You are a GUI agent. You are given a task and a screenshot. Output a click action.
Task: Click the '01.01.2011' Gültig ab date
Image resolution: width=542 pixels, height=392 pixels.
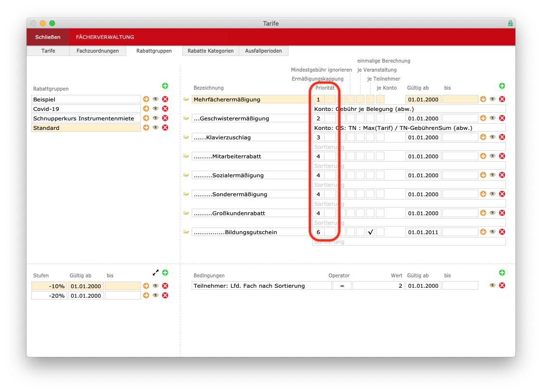423,232
